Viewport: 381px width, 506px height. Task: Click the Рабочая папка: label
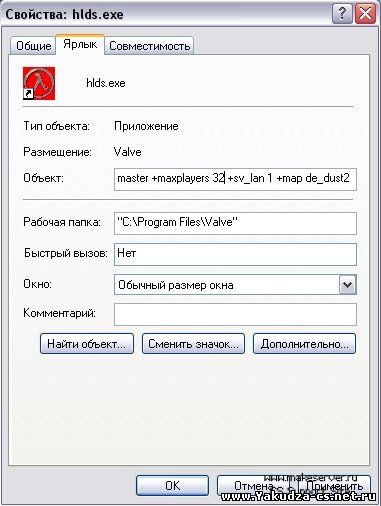pyautogui.click(x=62, y=222)
